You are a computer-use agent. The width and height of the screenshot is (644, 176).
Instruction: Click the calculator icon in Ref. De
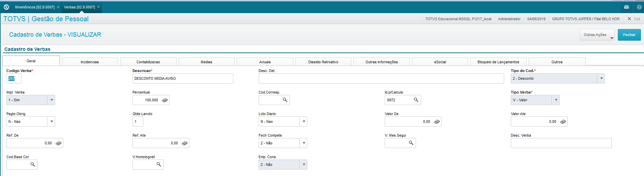tap(59, 143)
